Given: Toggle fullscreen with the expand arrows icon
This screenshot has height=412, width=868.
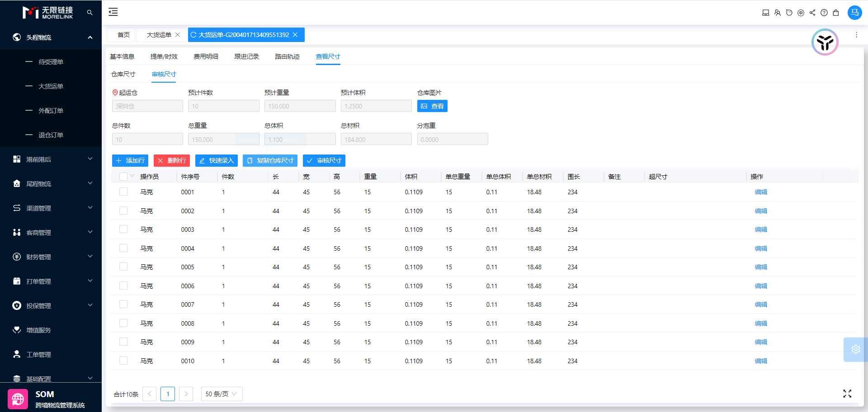Looking at the screenshot, I should pos(847,394).
